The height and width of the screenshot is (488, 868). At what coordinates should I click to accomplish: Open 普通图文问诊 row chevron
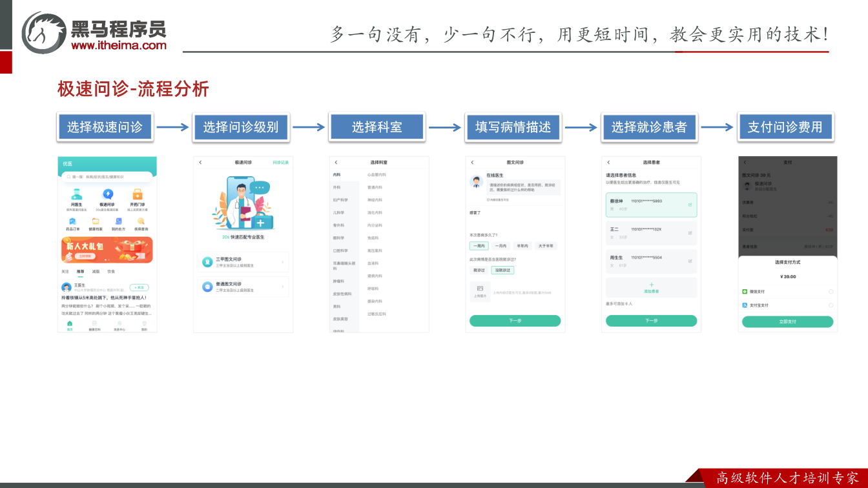[x=283, y=287]
